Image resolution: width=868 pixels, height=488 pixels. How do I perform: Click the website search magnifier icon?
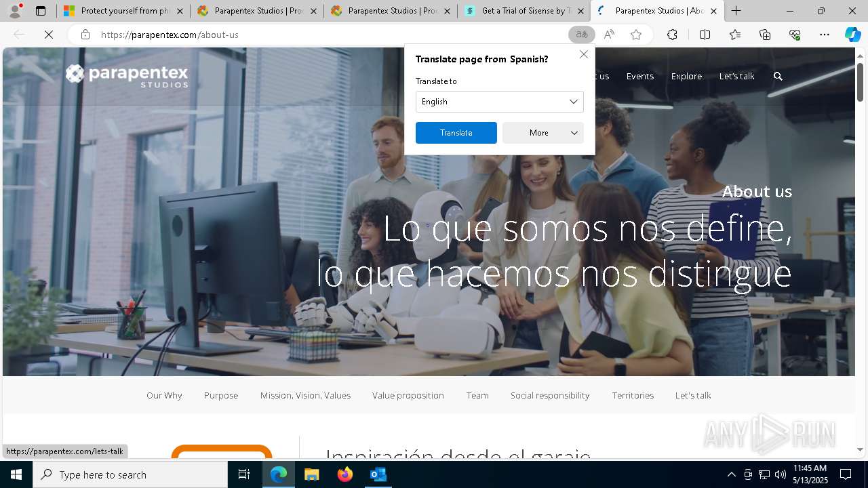[778, 77]
